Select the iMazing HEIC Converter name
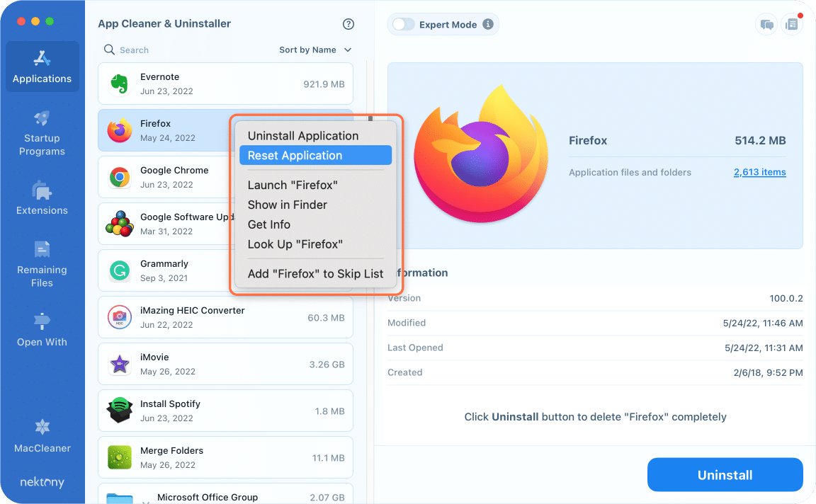Viewport: 816px width, 504px height. (x=192, y=311)
